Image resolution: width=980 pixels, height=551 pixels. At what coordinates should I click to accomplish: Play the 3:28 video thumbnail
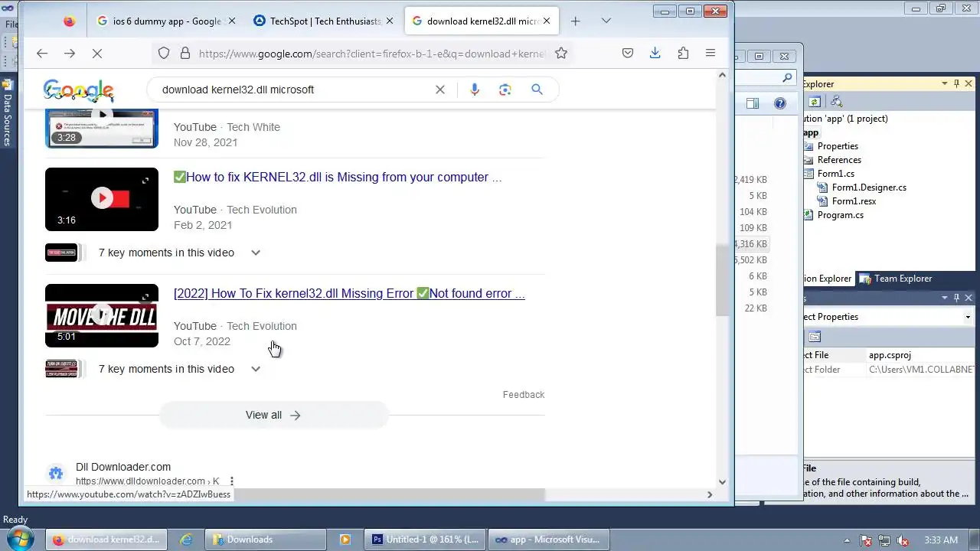pos(102,128)
